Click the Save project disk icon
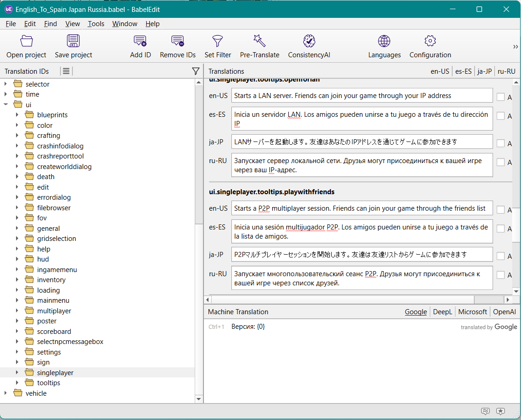Viewport: 521px width, 420px height. [73, 41]
